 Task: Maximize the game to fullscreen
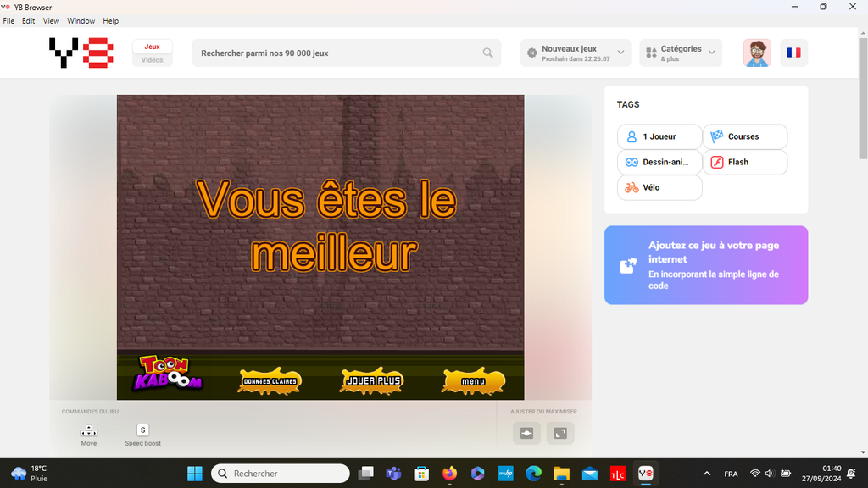pos(560,433)
